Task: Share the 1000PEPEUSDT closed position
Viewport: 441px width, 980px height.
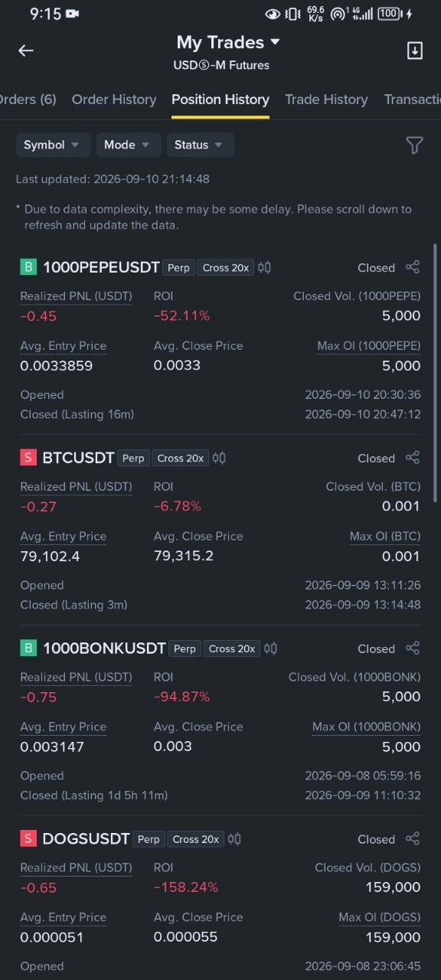Action: click(x=413, y=267)
